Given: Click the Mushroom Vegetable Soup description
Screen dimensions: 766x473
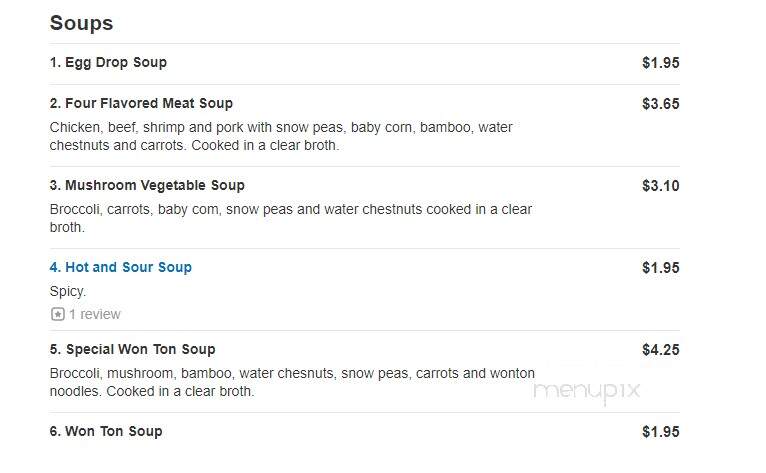Looking at the screenshot, I should click(x=291, y=218).
